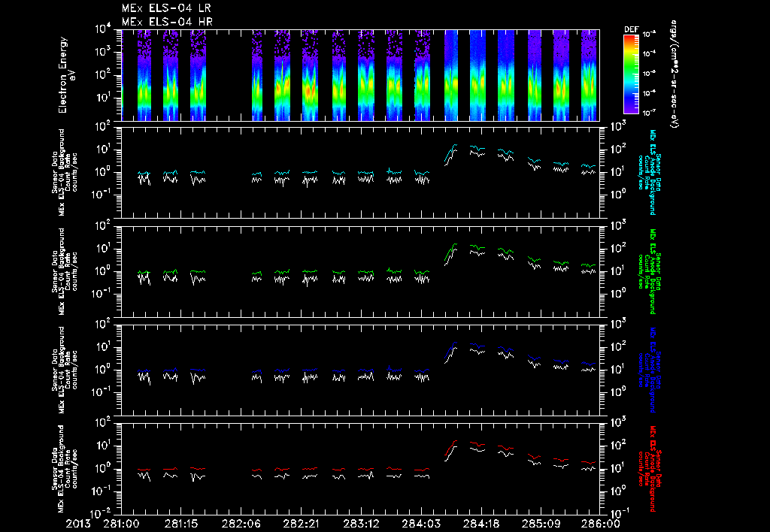Click the peak of the cyan curve after 284:03
Screen dimensions: 770x532
click(456, 145)
